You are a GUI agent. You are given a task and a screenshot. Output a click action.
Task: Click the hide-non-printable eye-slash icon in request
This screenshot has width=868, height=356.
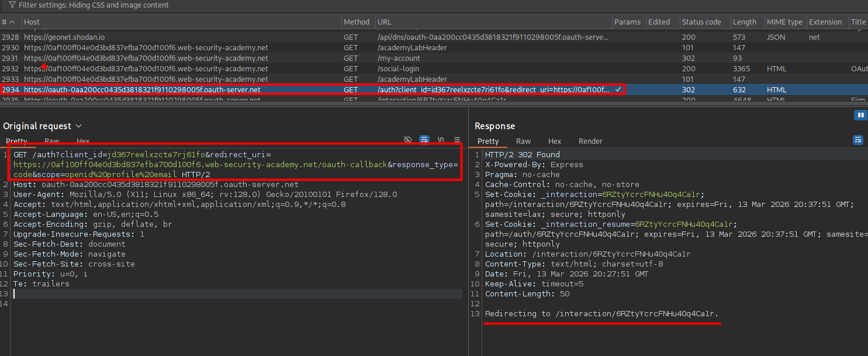tap(408, 140)
